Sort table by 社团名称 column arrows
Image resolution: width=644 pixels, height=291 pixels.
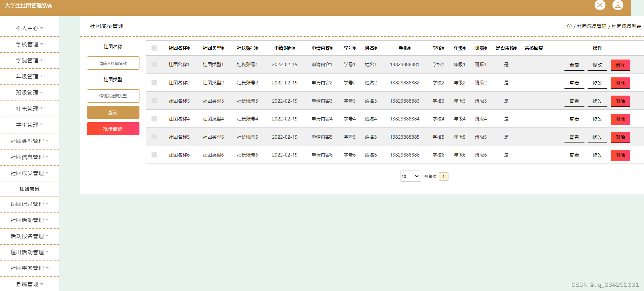[x=189, y=48]
